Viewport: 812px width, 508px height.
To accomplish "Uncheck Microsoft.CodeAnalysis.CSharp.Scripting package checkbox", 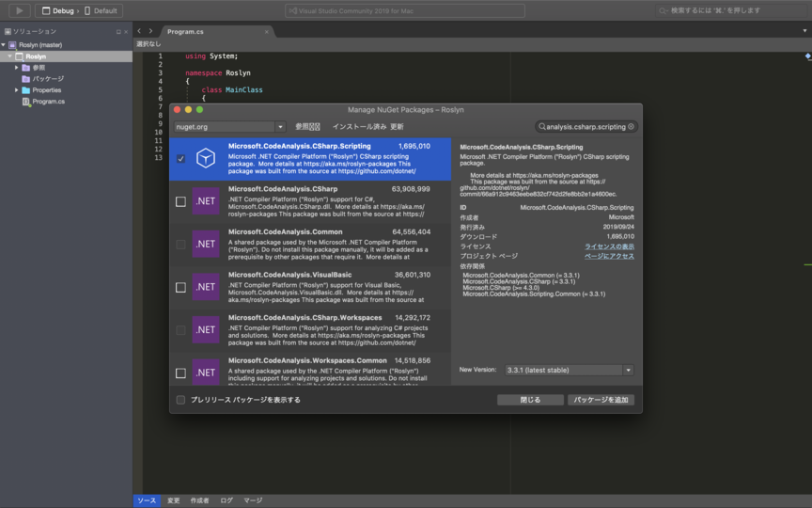I will [x=180, y=159].
